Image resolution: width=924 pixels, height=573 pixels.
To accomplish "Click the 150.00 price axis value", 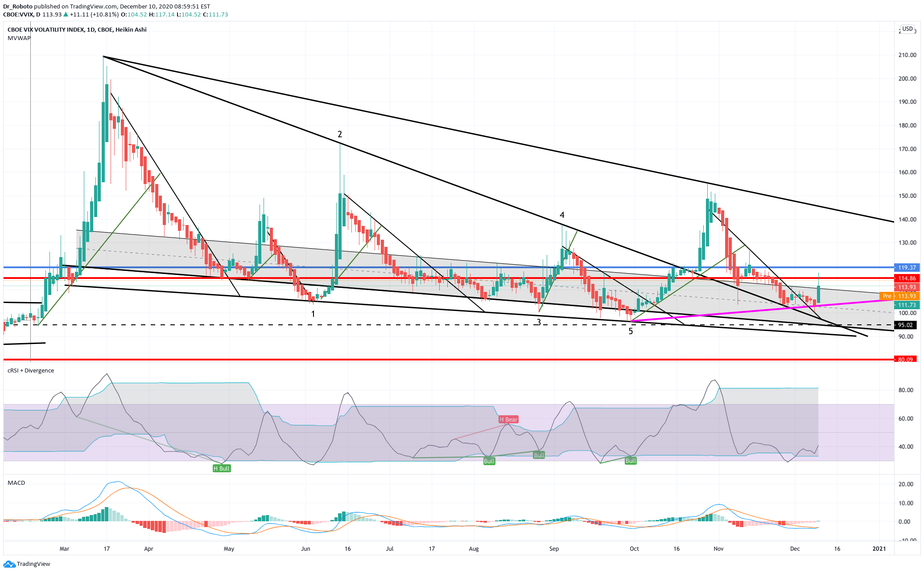I will [907, 196].
